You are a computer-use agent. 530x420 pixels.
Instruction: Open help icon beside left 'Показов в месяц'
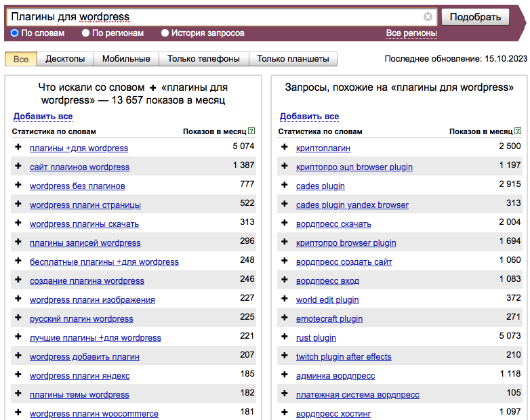click(x=251, y=131)
